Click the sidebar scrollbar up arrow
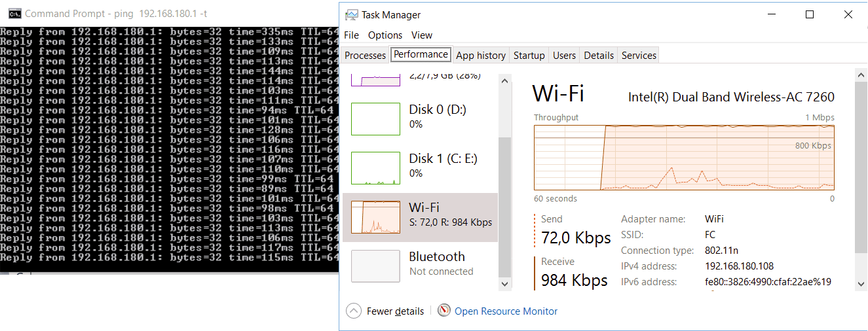The width and height of the screenshot is (868, 331). coord(504,80)
